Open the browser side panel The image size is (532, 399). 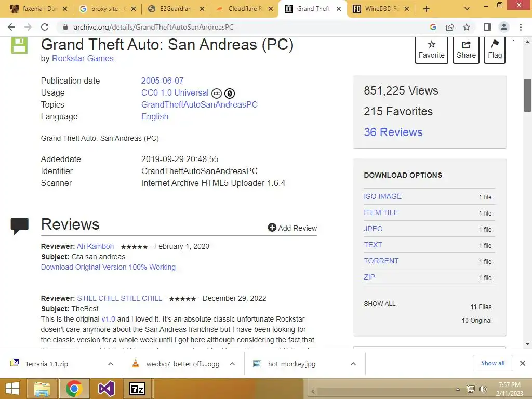click(487, 27)
